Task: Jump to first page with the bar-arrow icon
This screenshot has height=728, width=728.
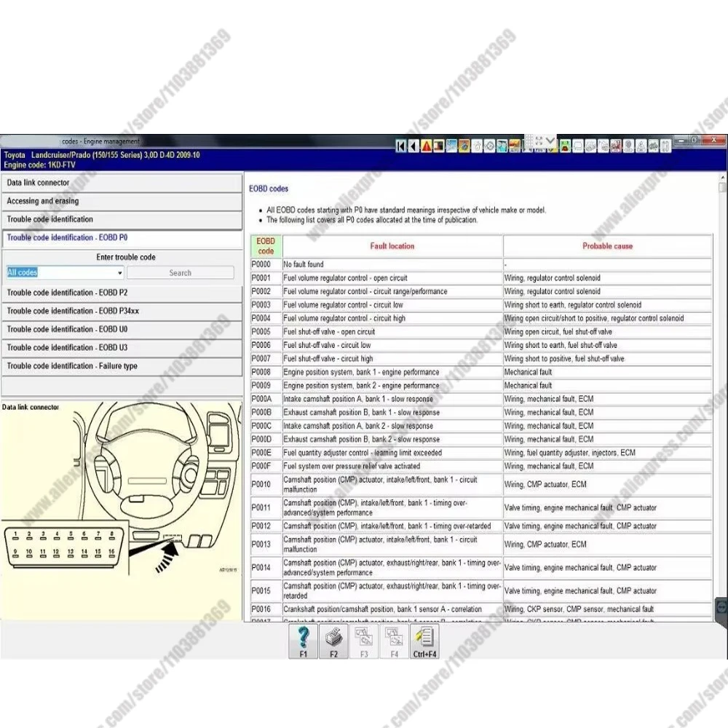Action: click(401, 147)
